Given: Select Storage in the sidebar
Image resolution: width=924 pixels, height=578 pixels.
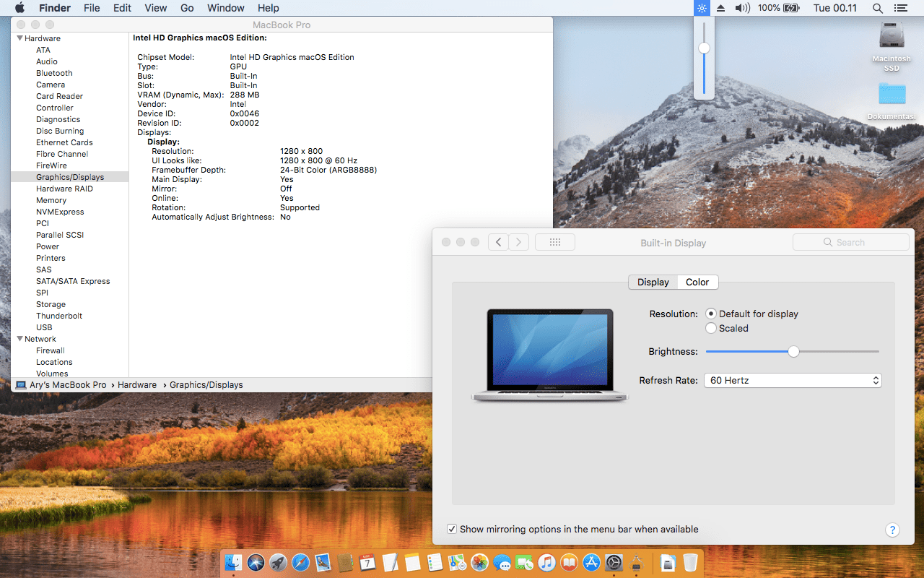Looking at the screenshot, I should point(51,304).
